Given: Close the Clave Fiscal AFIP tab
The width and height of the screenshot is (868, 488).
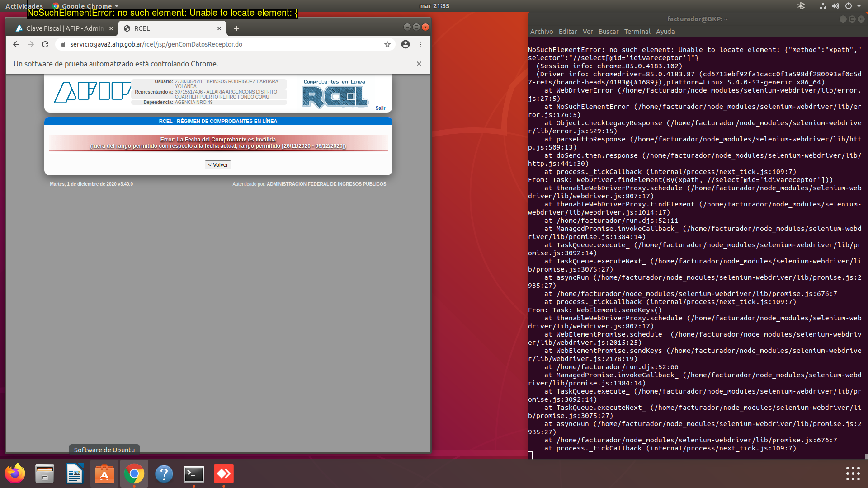Looking at the screenshot, I should 111,28.
